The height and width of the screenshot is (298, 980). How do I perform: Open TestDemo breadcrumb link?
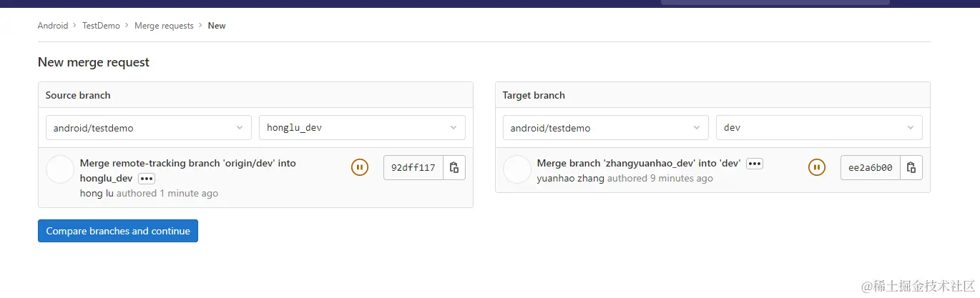click(x=101, y=26)
